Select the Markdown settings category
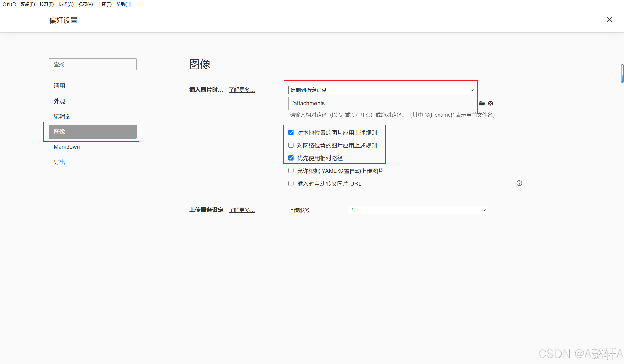The height and width of the screenshot is (364, 624). (x=67, y=147)
